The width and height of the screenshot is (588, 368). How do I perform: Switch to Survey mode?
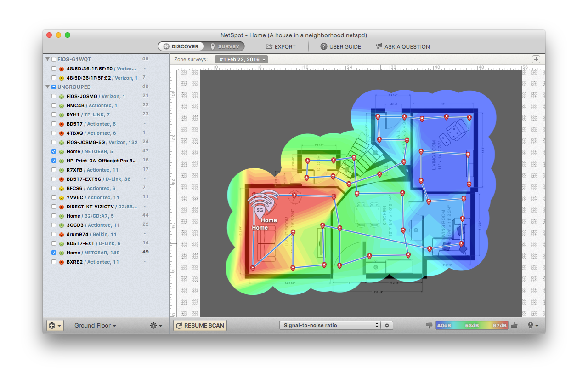(x=225, y=46)
